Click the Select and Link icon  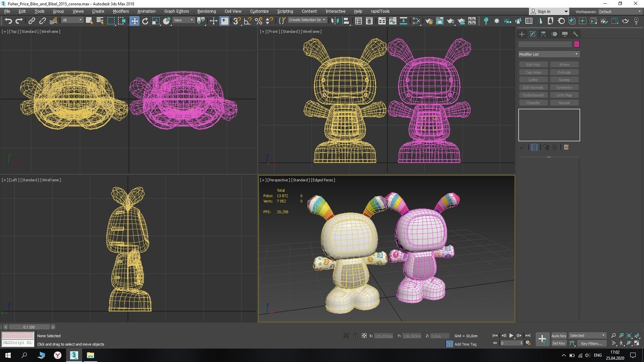[x=32, y=21]
